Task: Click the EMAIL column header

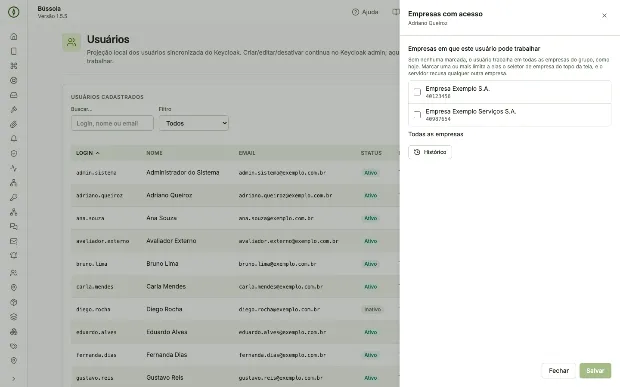Action: (x=247, y=153)
